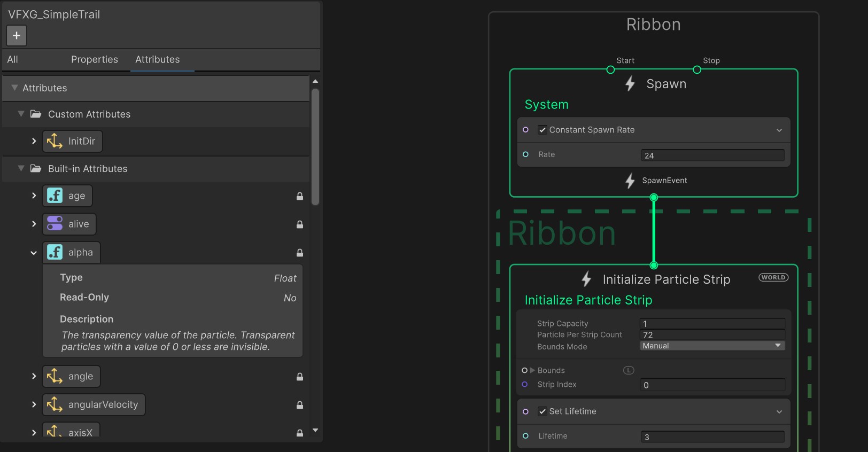Click the plus add button under VFXG_SimpleTrail
This screenshot has height=452, width=868.
coord(17,35)
